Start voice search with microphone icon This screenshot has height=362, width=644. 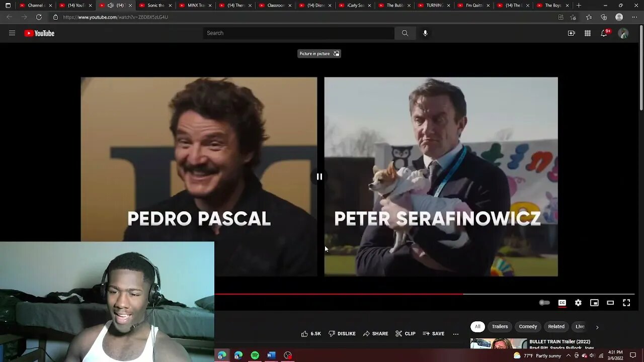(x=425, y=33)
